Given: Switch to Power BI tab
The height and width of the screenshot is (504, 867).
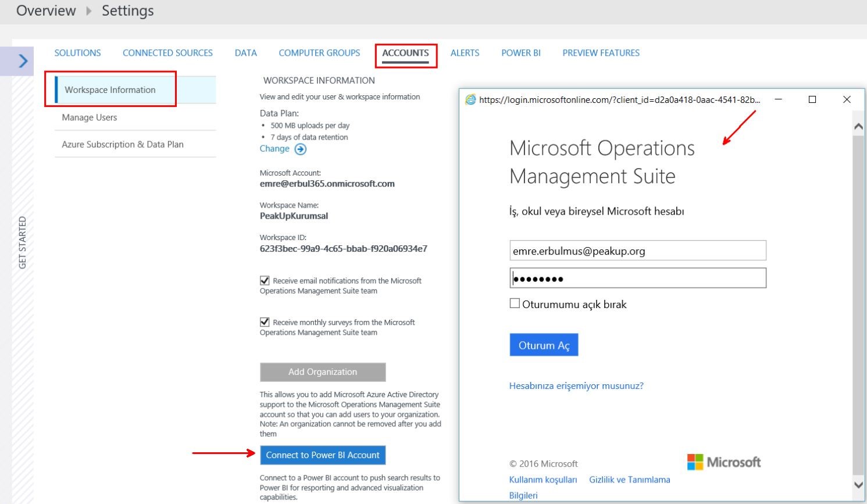Looking at the screenshot, I should tap(521, 53).
